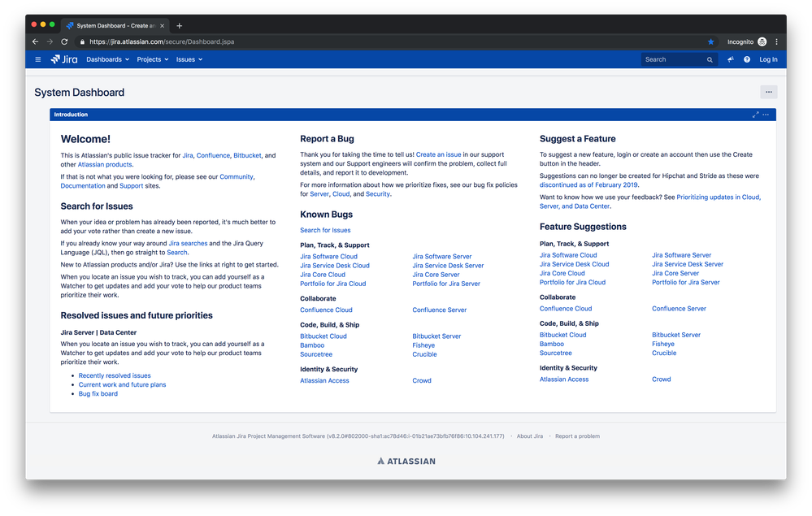Screen dimensions: 812x516
Task: Open Confluence Cloud under Feature Suggestions
Action: (x=566, y=309)
